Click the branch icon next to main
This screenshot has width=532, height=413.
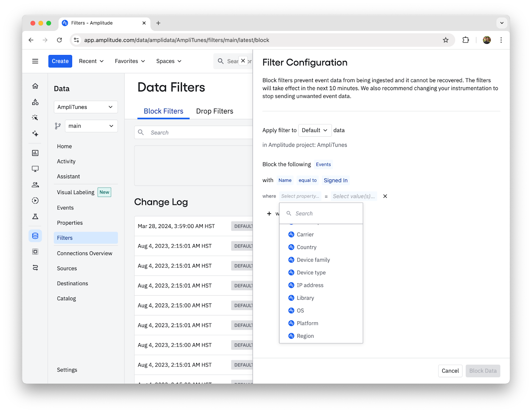[x=58, y=126]
